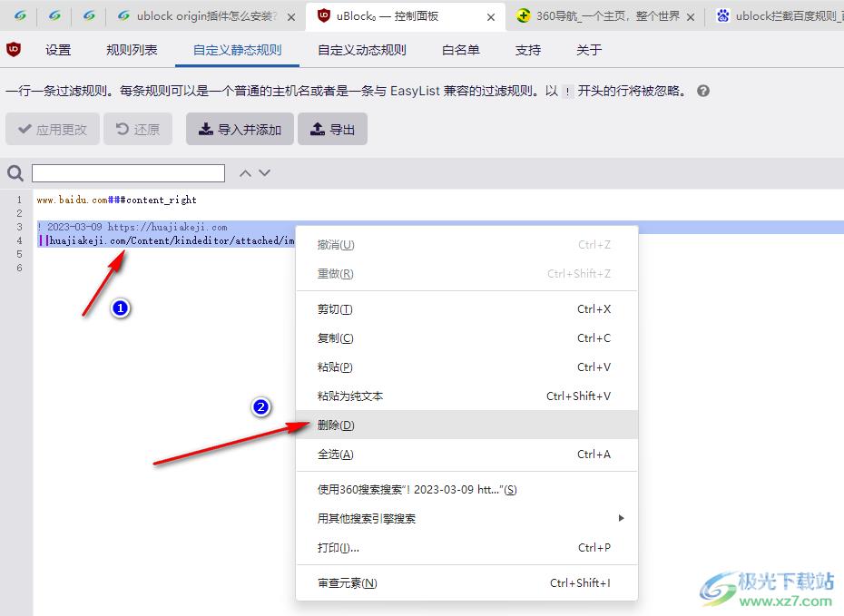Viewport: 844px width, 616px height.
Task: Click line number 5 in gutter
Action: click(x=19, y=254)
